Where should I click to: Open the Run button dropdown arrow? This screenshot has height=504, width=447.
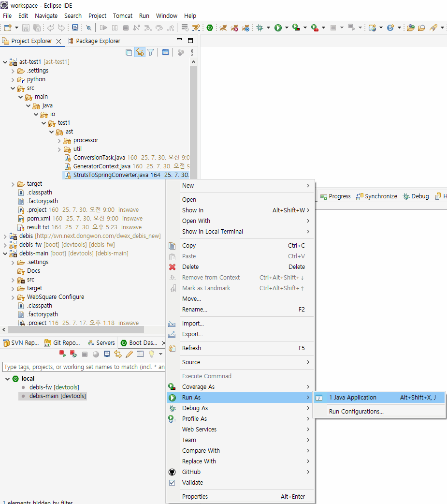click(x=287, y=28)
